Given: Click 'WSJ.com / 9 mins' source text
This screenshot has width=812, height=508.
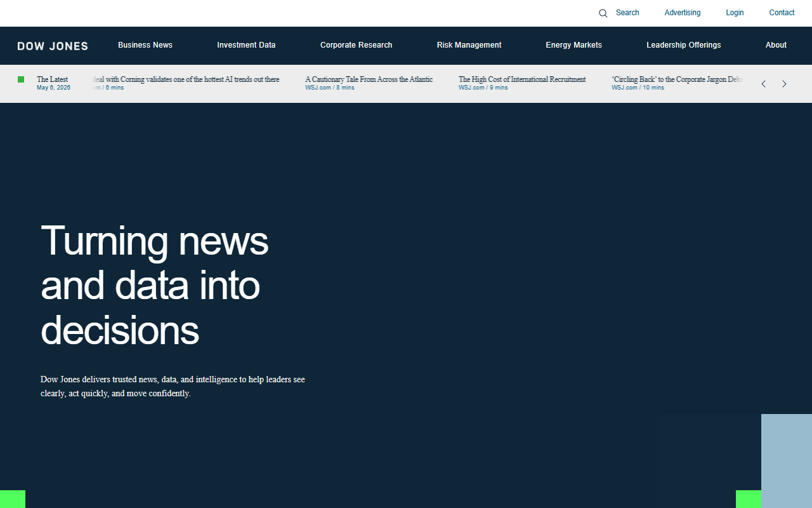Looking at the screenshot, I should 483,88.
